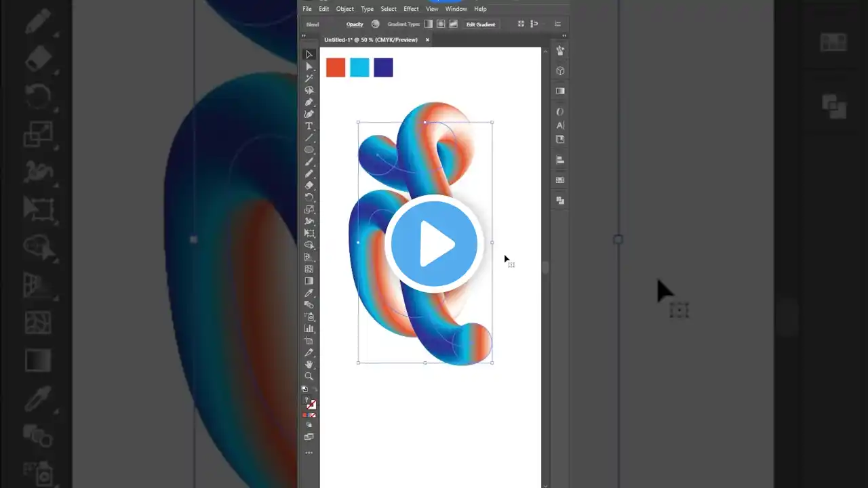Expand the right panel dock
868x488 pixels.
pyautogui.click(x=564, y=37)
